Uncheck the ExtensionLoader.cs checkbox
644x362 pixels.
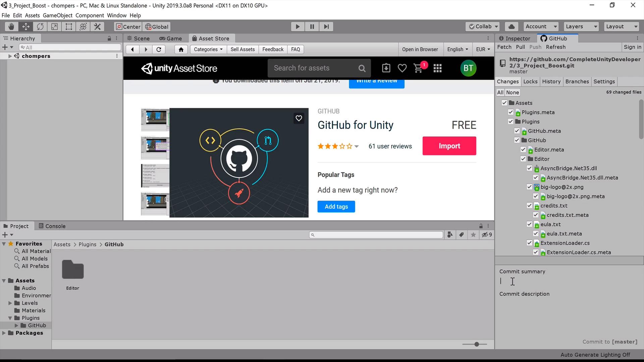530,243
